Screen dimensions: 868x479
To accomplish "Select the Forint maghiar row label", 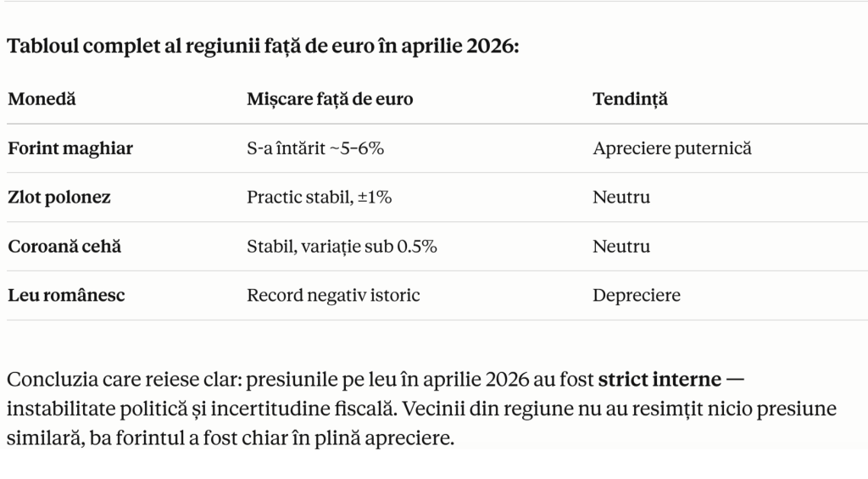I will [70, 148].
